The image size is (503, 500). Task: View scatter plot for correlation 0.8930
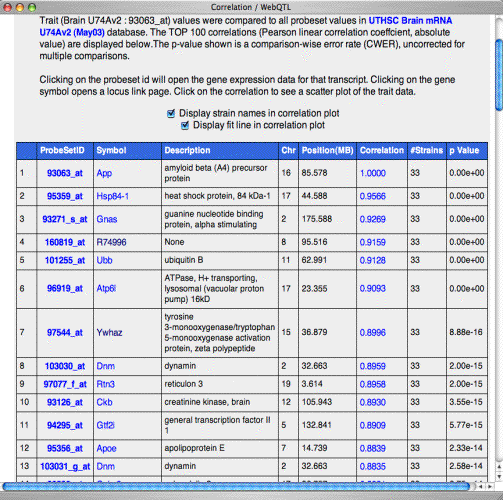(x=373, y=402)
